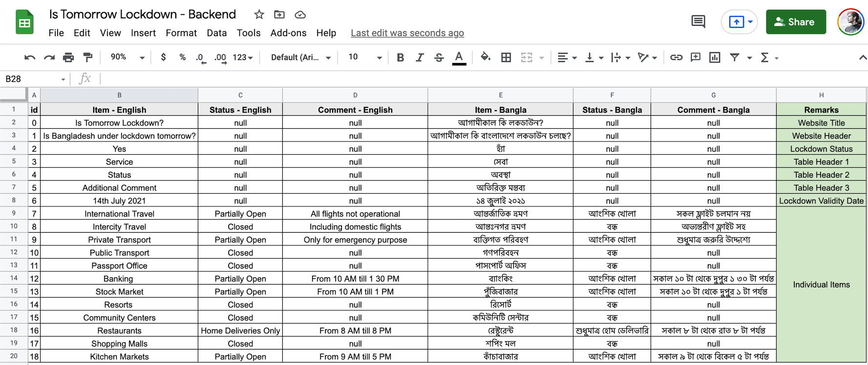Select the 'Individual Items' merged cell
868x365 pixels.
(821, 284)
